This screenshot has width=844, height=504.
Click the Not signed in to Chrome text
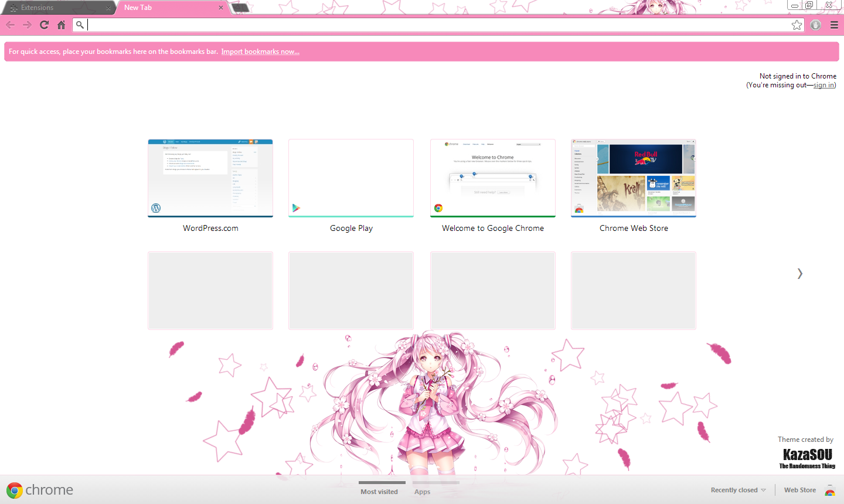click(798, 76)
